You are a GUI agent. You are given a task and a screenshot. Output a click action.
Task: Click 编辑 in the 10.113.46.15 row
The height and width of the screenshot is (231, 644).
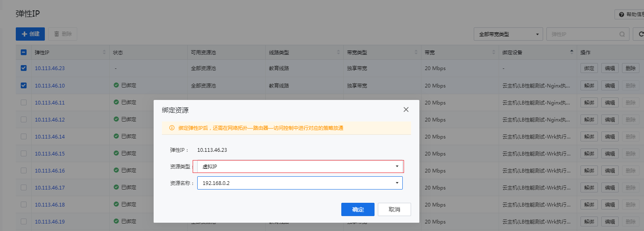[x=610, y=153]
